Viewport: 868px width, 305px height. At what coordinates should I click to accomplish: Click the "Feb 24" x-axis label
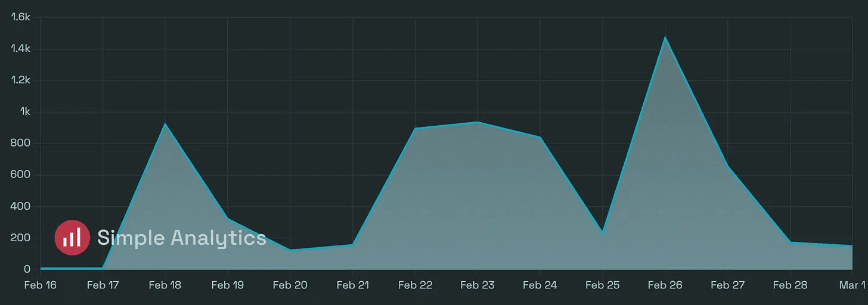540,285
